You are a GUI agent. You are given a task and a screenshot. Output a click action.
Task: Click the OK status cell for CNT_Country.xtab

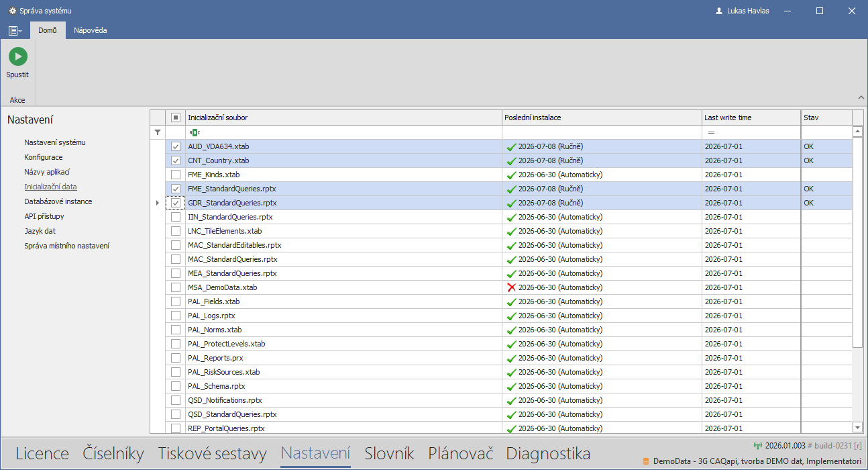pos(826,160)
